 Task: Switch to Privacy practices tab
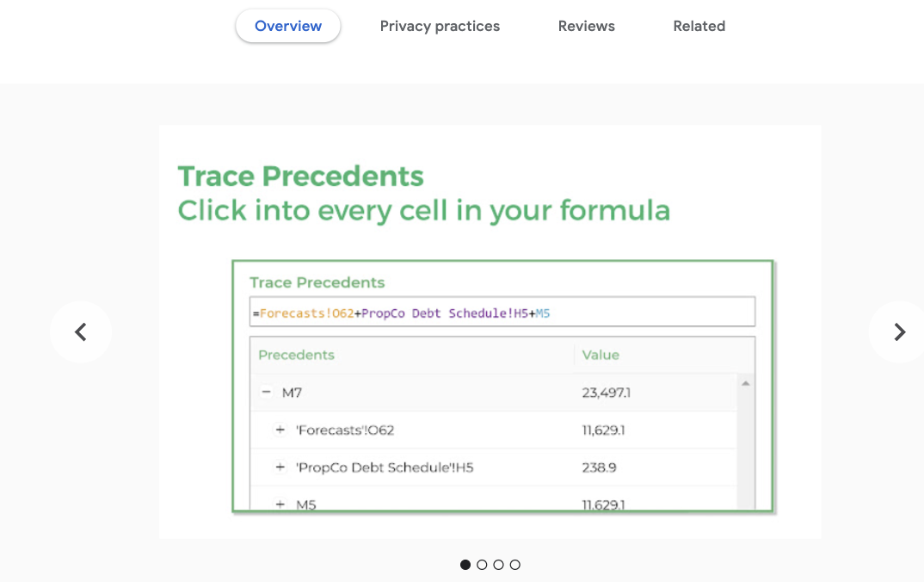440,26
